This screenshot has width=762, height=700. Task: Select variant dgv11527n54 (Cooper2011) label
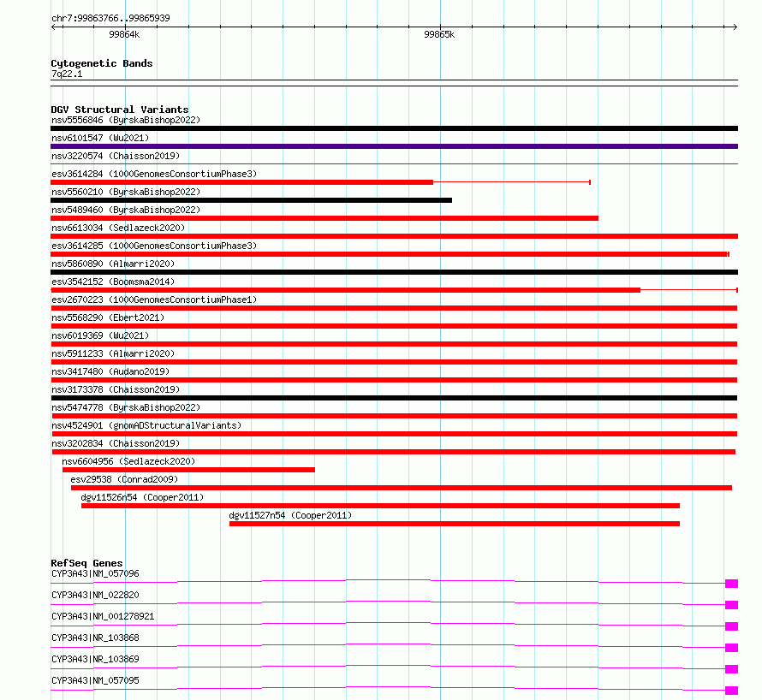tap(290, 515)
